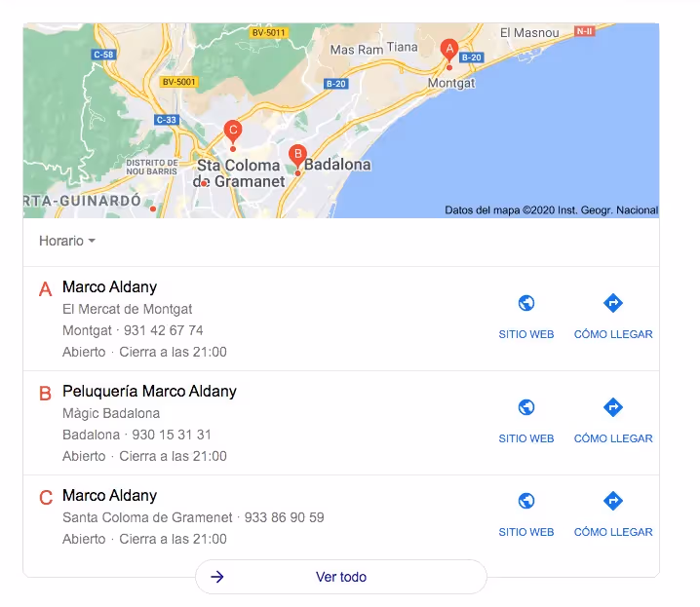
Task: Click Ver todo to see all results
Action: pos(341,577)
